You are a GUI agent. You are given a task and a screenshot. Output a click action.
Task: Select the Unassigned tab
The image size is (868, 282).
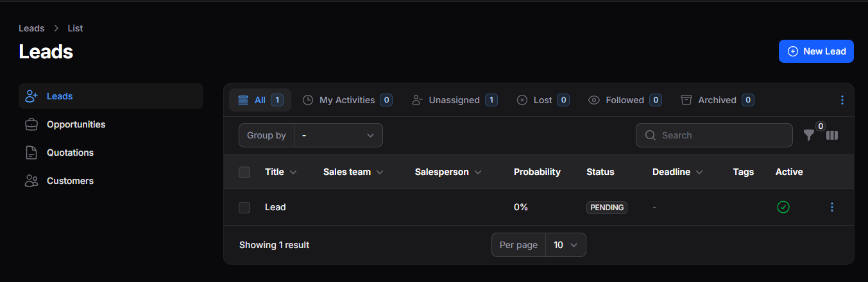click(x=454, y=100)
